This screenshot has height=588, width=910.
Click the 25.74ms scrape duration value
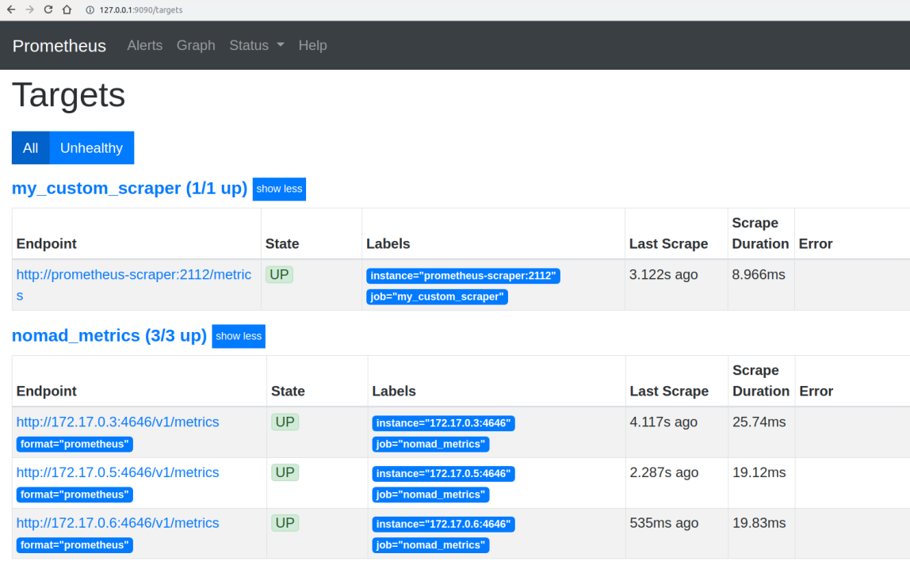tap(759, 422)
